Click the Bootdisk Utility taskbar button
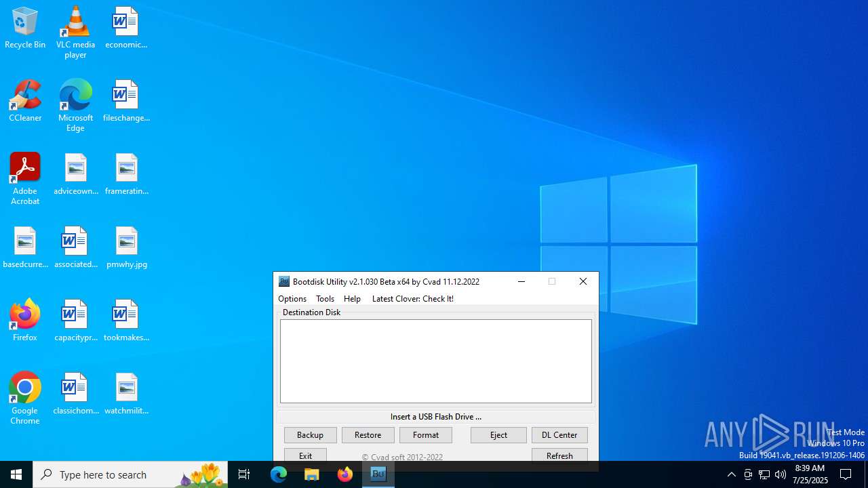The image size is (868, 488). 378,474
